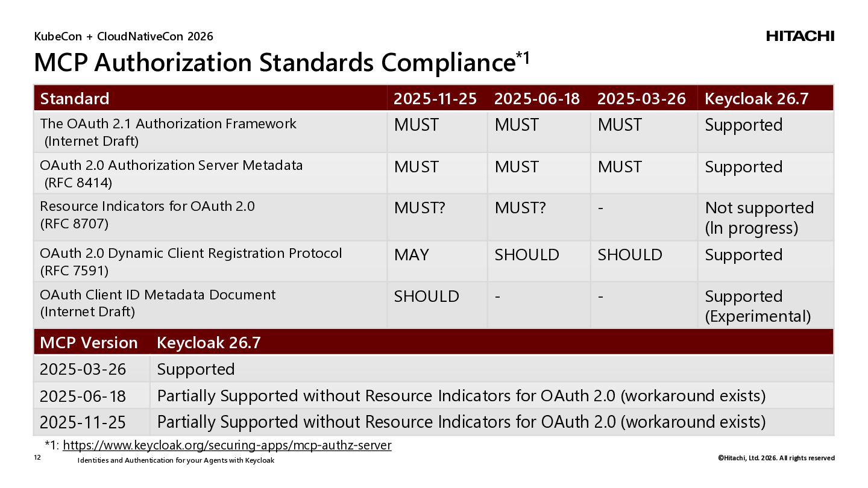Click 2025-03-26 in the MCP Version column

[x=83, y=369]
